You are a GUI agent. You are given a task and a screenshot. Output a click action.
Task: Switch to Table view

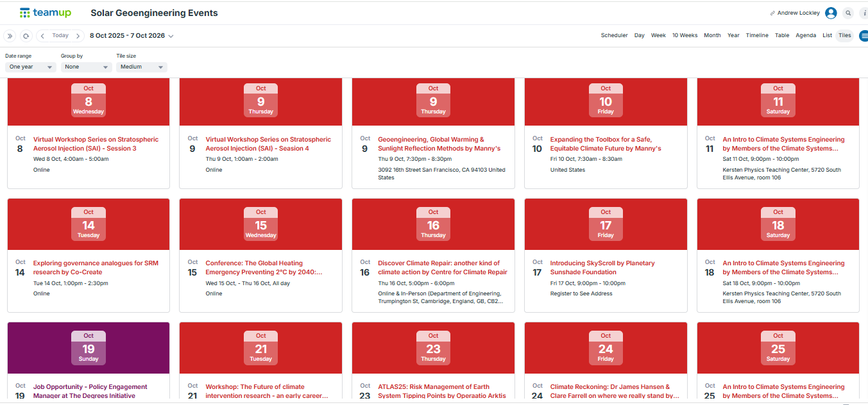pos(782,36)
